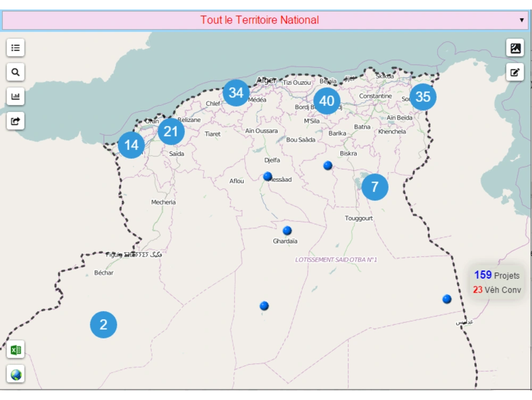Click the M'Sila label

[x=311, y=121]
